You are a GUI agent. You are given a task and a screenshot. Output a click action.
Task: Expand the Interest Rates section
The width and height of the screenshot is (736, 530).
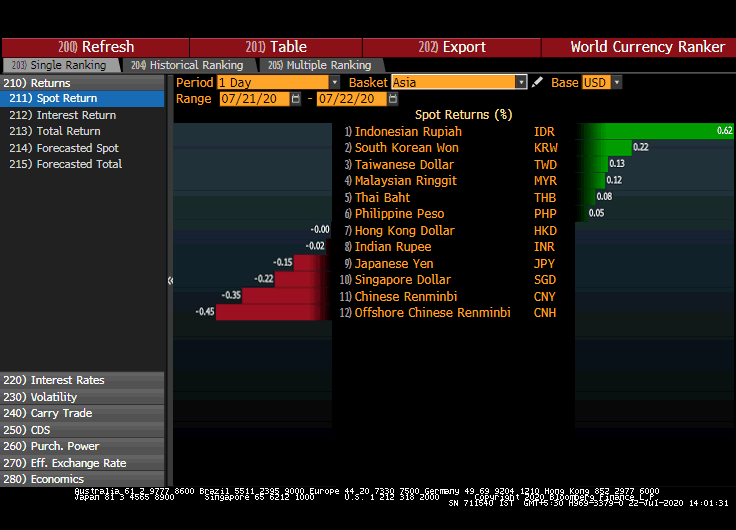click(x=68, y=380)
